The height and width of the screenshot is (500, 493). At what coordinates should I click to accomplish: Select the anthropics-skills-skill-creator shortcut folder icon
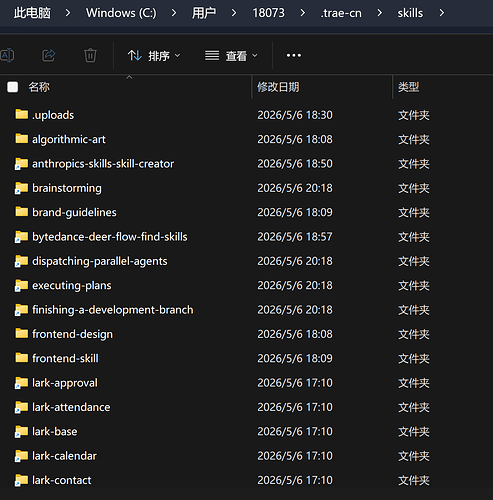pyautogui.click(x=22, y=163)
